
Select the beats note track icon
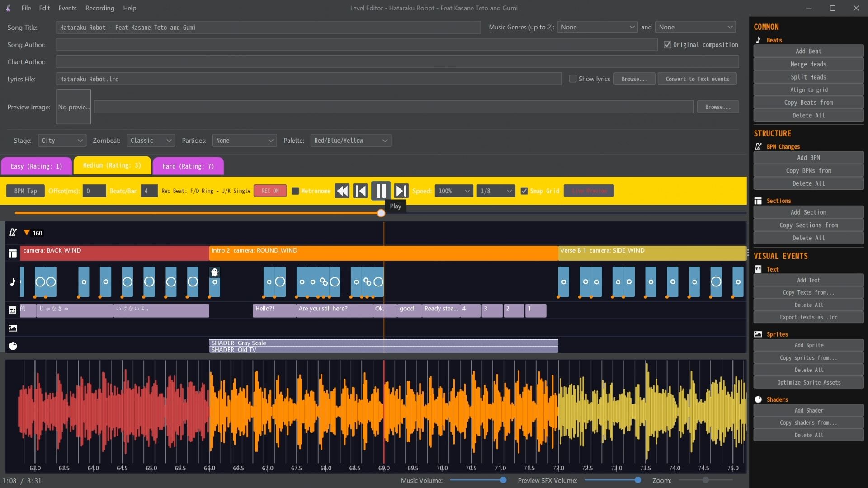(13, 282)
